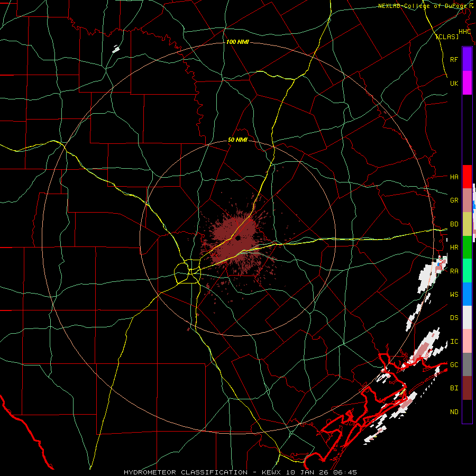Select the light pink IC legend swatch
Screen dimensions: 476x476
click(x=467, y=341)
